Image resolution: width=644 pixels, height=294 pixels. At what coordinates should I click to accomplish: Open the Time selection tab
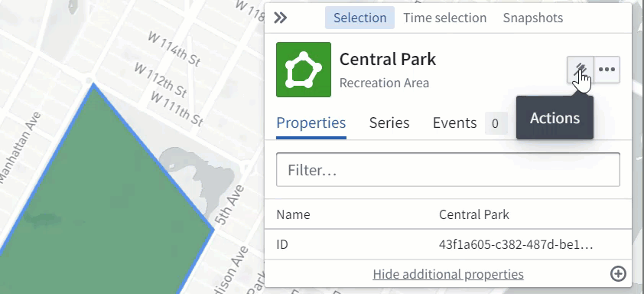tap(445, 18)
